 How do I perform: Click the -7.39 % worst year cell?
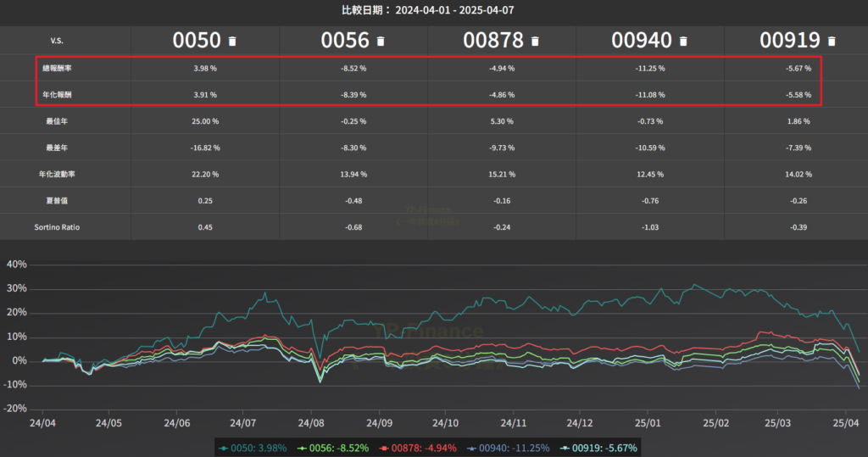[798, 148]
